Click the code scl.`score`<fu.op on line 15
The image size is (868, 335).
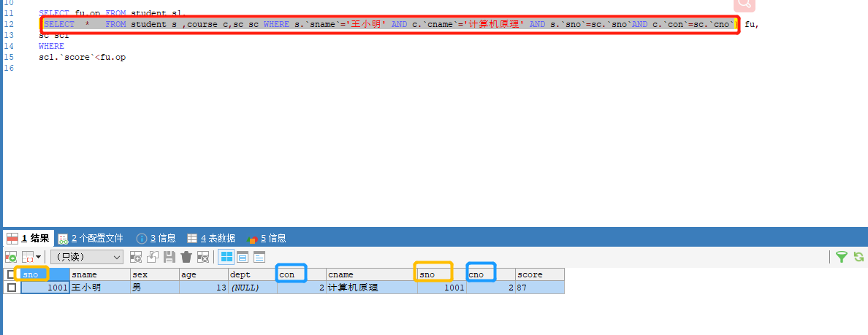point(82,58)
